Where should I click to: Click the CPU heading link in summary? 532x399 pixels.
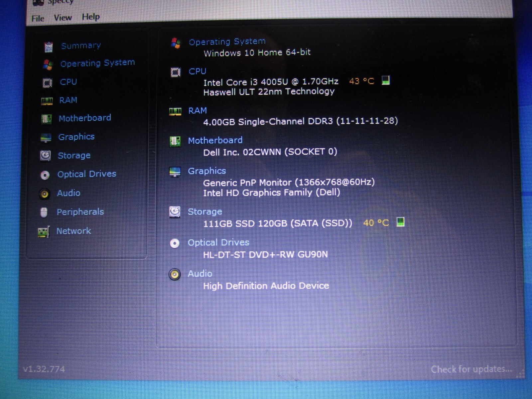click(197, 71)
